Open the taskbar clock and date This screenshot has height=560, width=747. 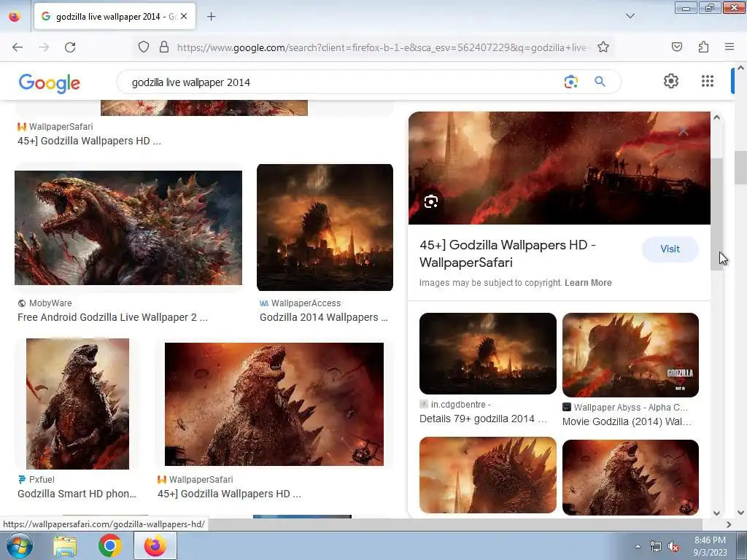[710, 546]
